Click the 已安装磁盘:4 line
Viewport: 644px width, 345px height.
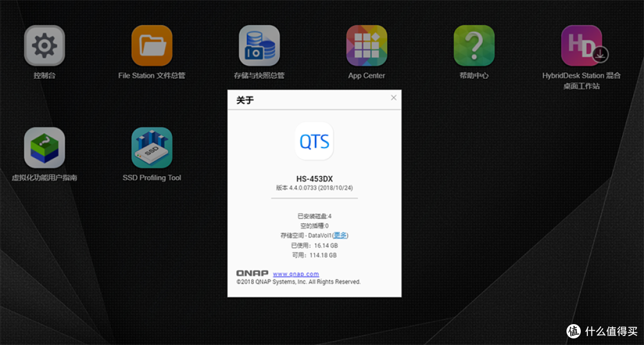point(314,216)
